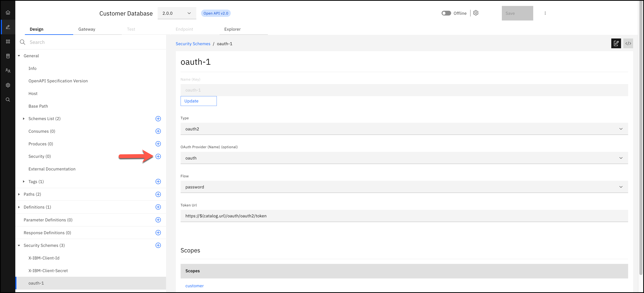The image size is (644, 293).
Task: Collapse the Security Schemes (3) section
Action: (x=19, y=245)
